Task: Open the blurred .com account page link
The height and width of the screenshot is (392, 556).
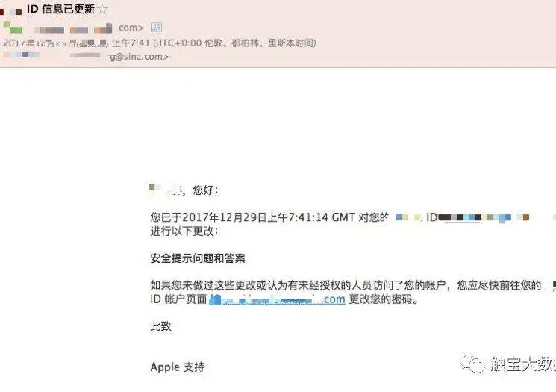Action: pos(277,299)
